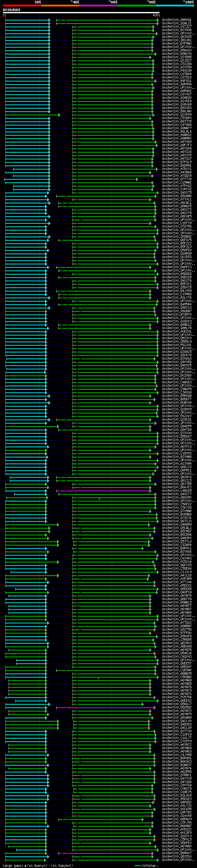Select the UniRef100_A7TI44 label
The height and width of the screenshot is (868, 197).
(x=177, y=582)
